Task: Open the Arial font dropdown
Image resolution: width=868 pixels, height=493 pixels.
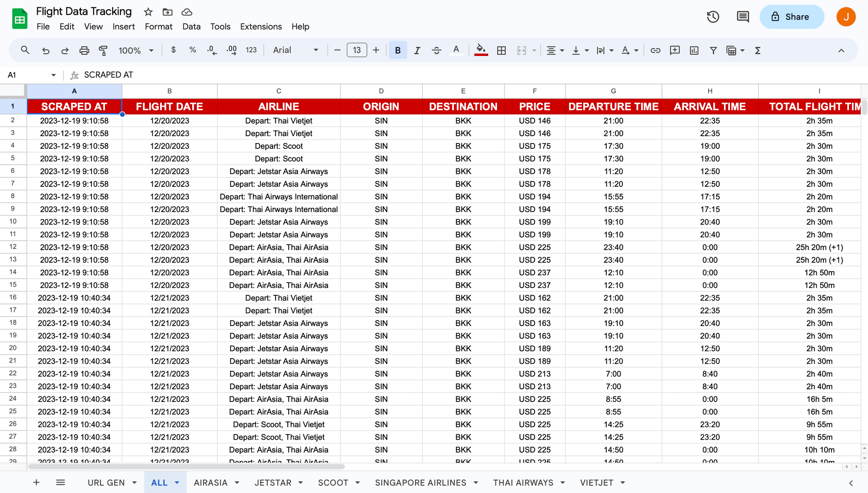Action: (295, 50)
